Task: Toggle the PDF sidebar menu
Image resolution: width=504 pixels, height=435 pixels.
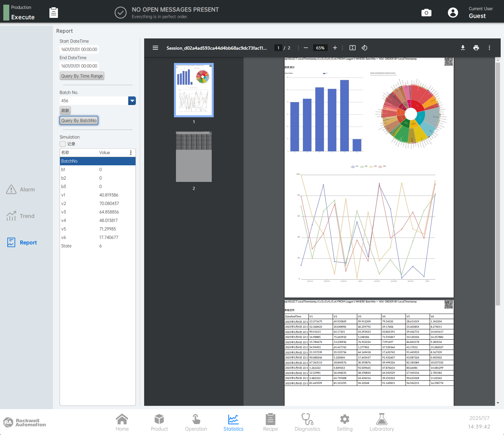Action: [x=155, y=48]
